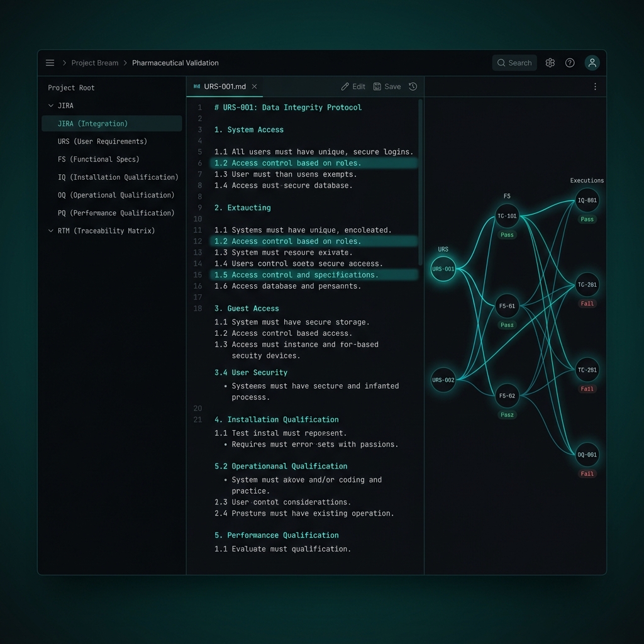Save the file with the Save button
The image size is (644, 644).
(x=387, y=87)
